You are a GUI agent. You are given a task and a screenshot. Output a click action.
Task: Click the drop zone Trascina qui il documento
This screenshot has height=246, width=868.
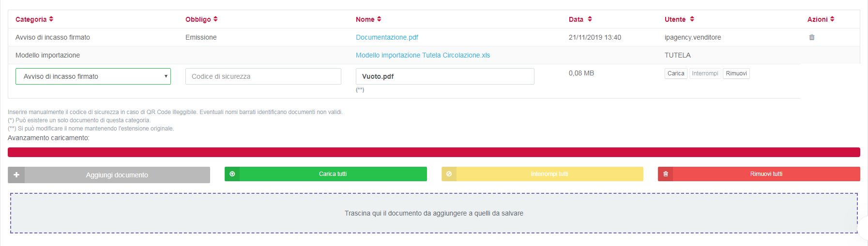pos(434,213)
